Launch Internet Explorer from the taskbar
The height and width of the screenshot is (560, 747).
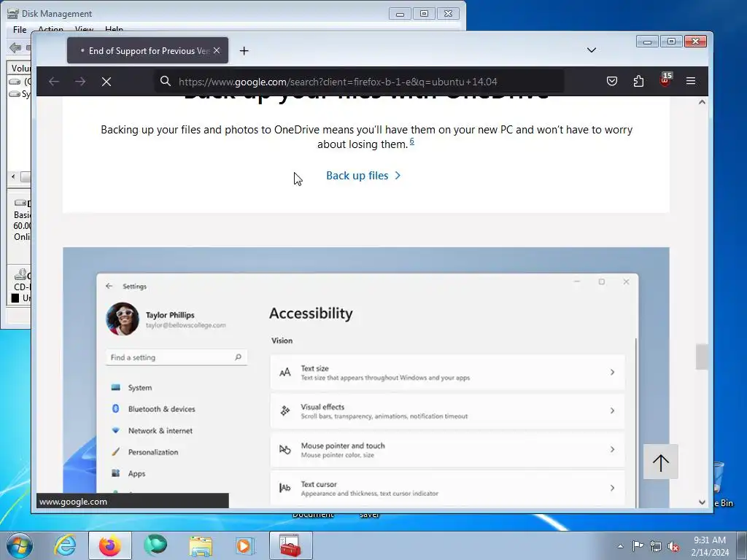point(65,545)
